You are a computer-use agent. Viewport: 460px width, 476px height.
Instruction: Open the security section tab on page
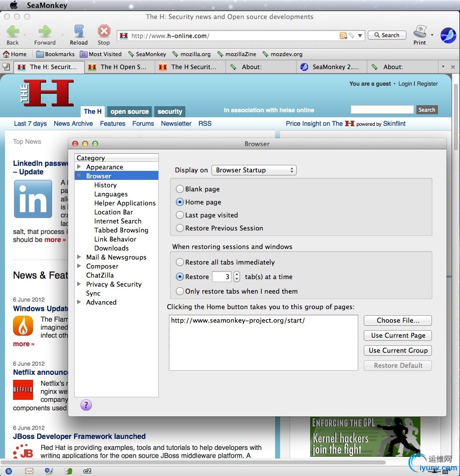[170, 111]
